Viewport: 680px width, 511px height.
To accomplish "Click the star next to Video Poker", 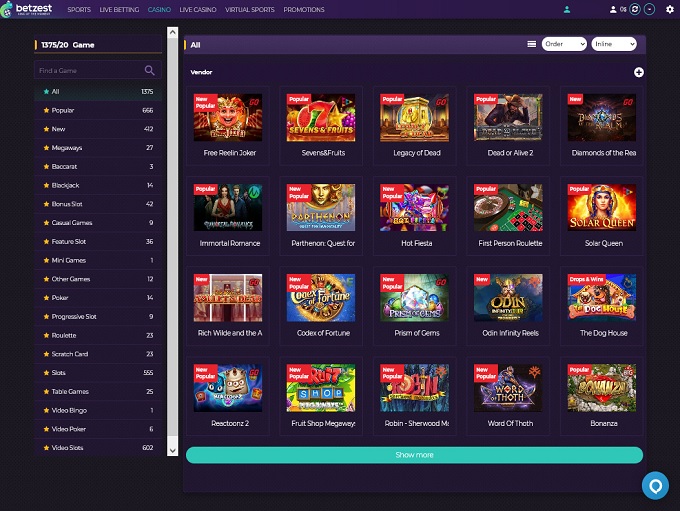I will [46, 429].
